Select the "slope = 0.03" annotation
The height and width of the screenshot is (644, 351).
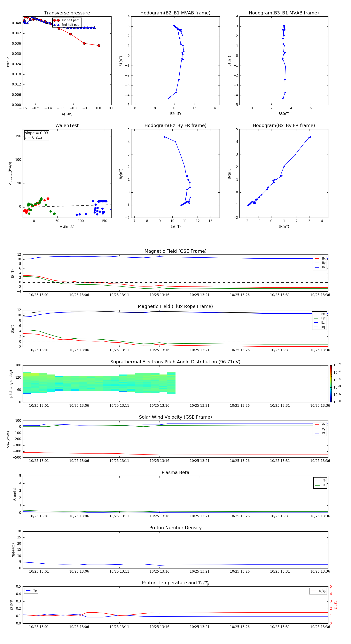pyautogui.click(x=36, y=133)
